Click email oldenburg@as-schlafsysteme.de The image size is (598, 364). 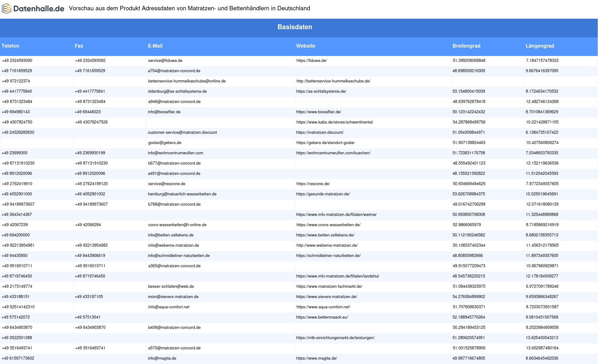tap(177, 91)
